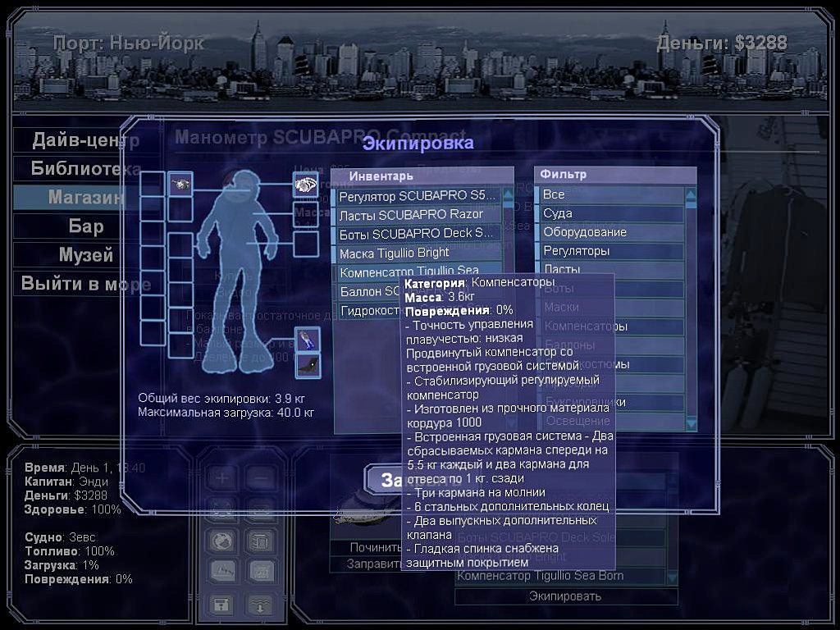The image size is (840, 630).
Task: Click the Инвентарь list header
Action: click(422, 176)
